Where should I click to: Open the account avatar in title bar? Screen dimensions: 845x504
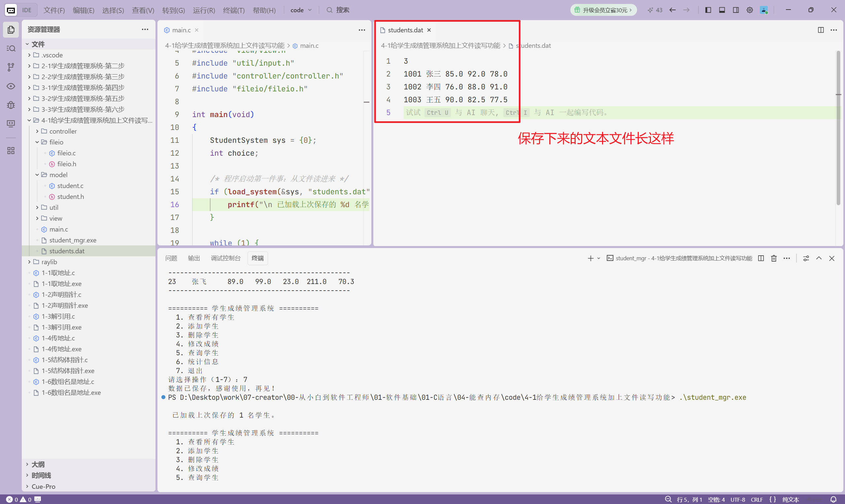point(764,10)
